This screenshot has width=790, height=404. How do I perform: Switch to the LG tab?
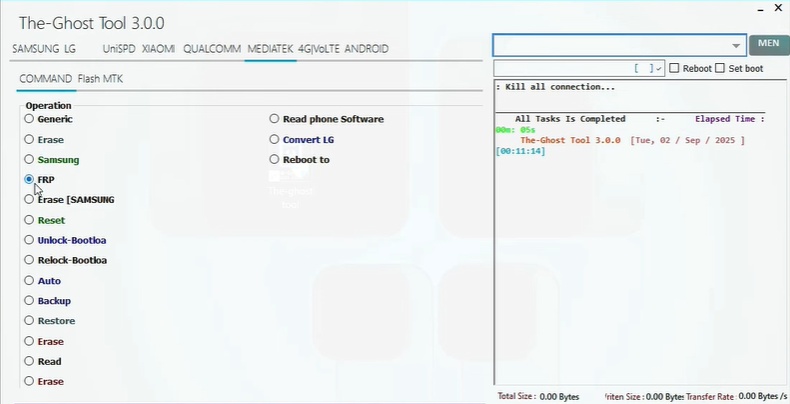tap(70, 49)
